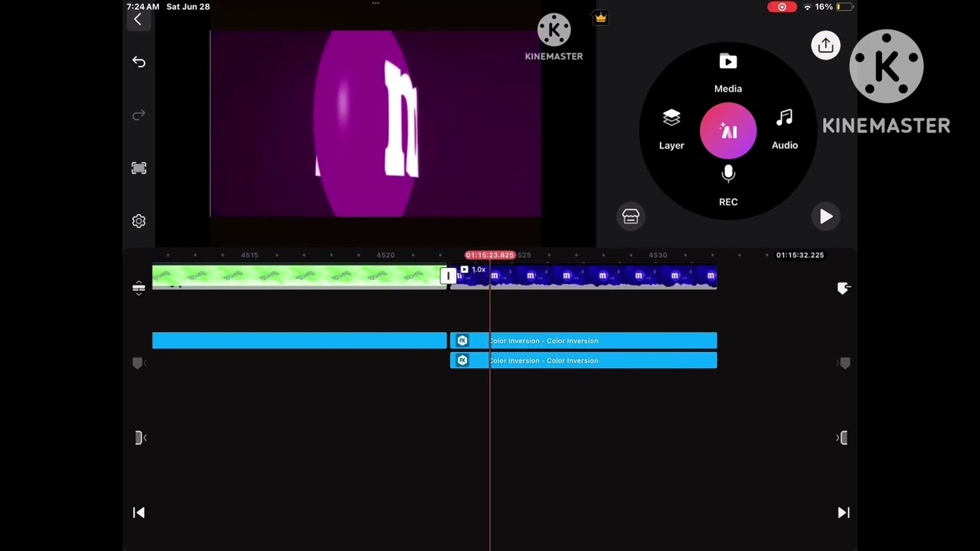This screenshot has width=980, height=551.
Task: Jump to the end of the timeline
Action: click(x=844, y=513)
